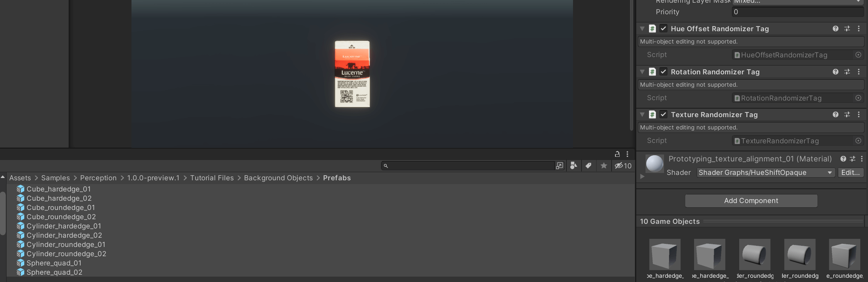Open Hue Offset Randomizer Tag context menu

[859, 29]
